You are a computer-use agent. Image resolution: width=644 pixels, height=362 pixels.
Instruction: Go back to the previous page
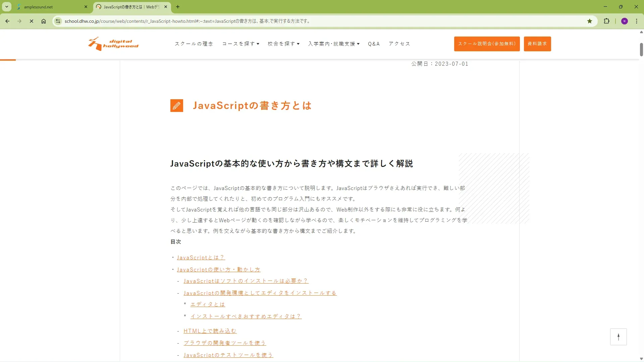(x=7, y=21)
